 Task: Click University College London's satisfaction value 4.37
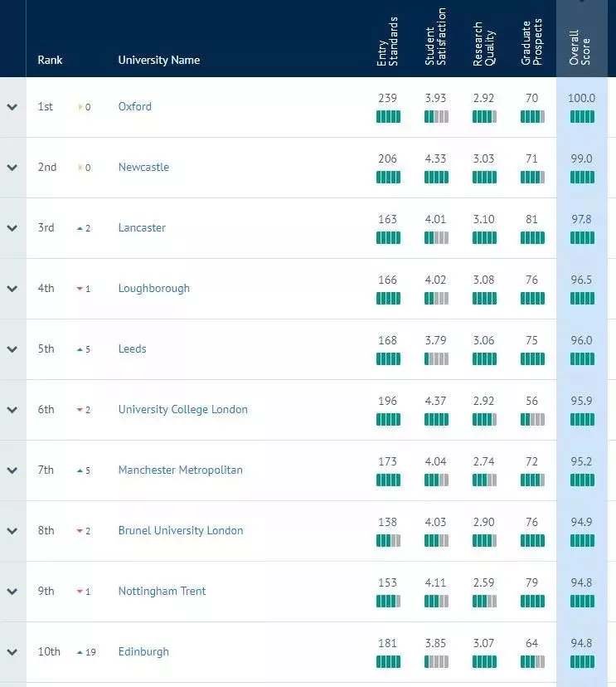pos(435,401)
